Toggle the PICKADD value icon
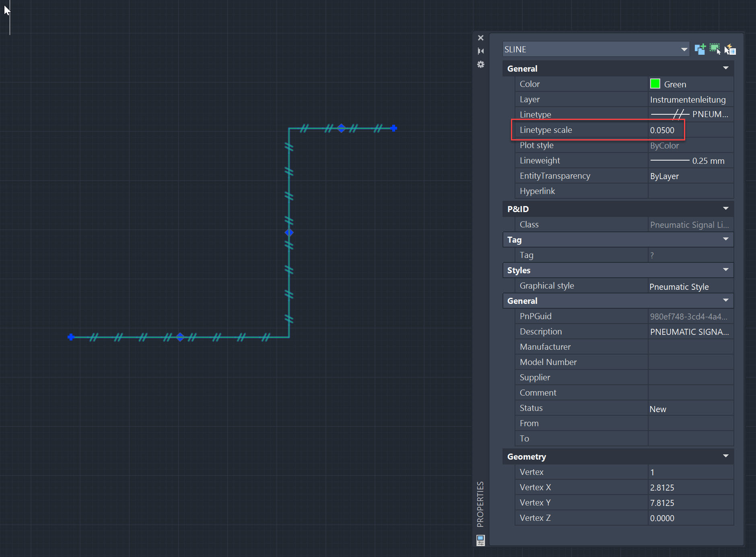 (x=700, y=49)
